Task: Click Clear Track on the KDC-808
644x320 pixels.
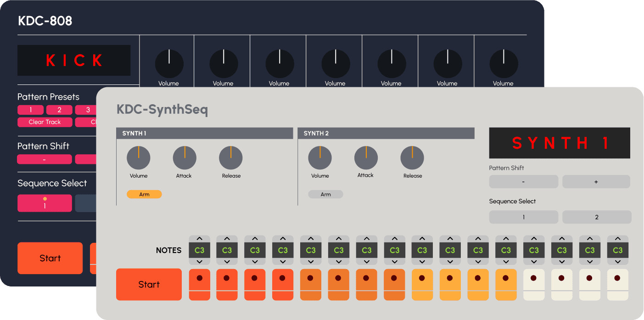Action: pyautogui.click(x=45, y=122)
